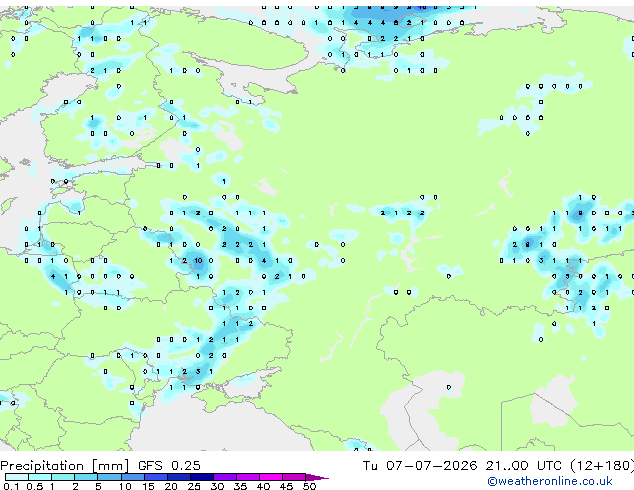Select the 0.5–1 mm legend color swatch
This screenshot has height=490, width=634.
pos(40,477)
